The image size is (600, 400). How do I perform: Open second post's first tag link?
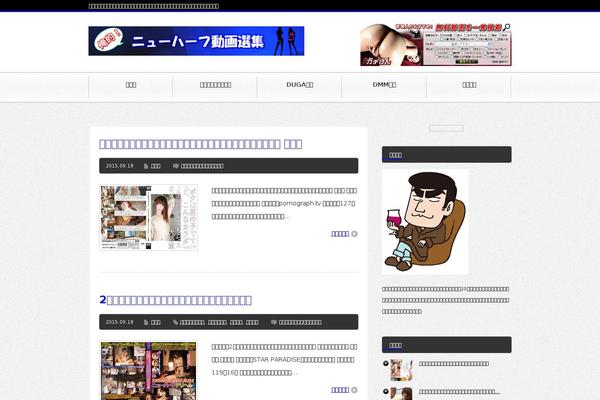pos(192,322)
